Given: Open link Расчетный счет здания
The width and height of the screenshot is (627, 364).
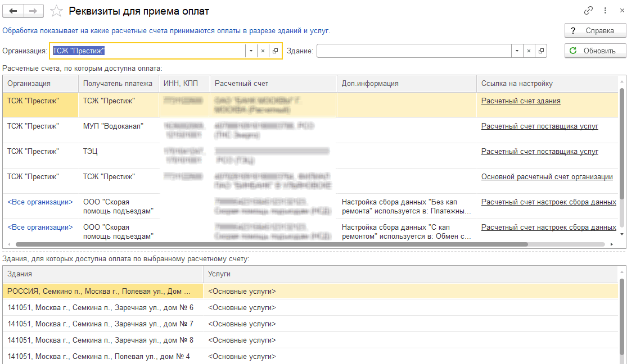Looking at the screenshot, I should coord(521,101).
